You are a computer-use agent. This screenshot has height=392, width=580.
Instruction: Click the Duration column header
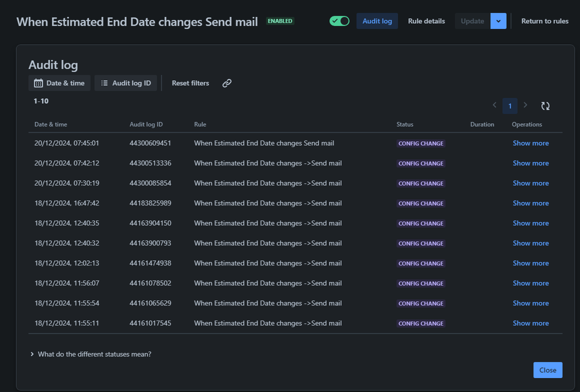[x=482, y=124]
